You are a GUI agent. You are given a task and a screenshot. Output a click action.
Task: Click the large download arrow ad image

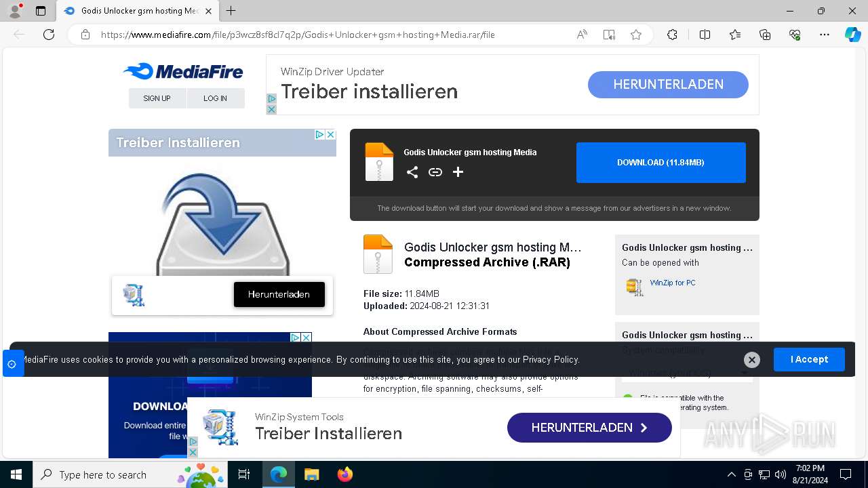(x=222, y=224)
